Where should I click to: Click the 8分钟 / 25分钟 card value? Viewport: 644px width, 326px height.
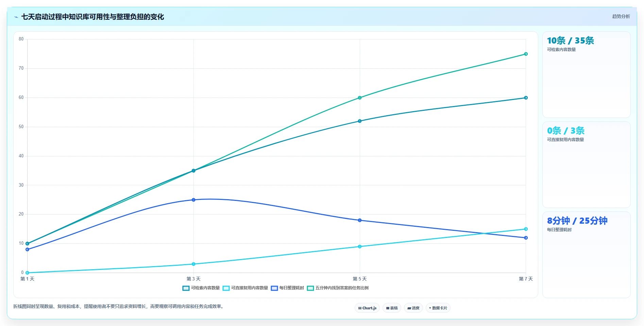click(x=577, y=221)
